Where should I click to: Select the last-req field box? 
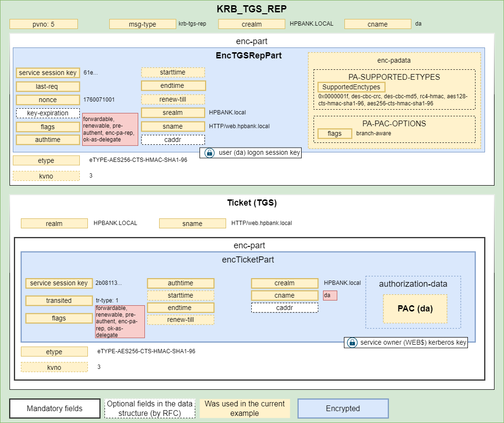click(x=48, y=86)
